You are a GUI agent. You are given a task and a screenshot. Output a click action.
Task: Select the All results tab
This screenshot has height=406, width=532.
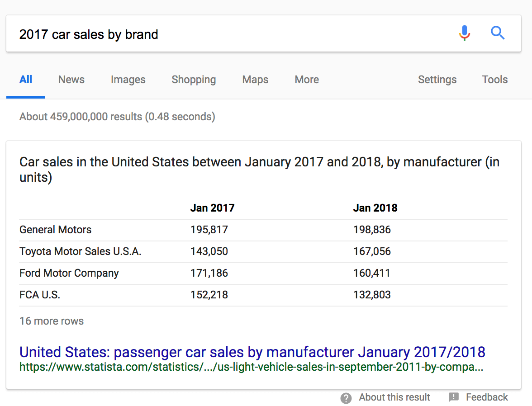(26, 80)
